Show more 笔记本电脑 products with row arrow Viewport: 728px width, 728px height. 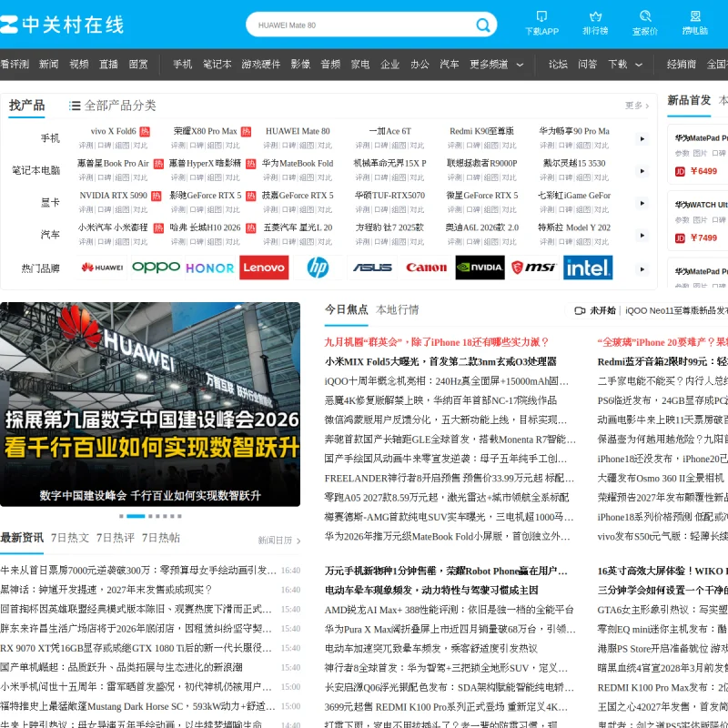point(642,171)
